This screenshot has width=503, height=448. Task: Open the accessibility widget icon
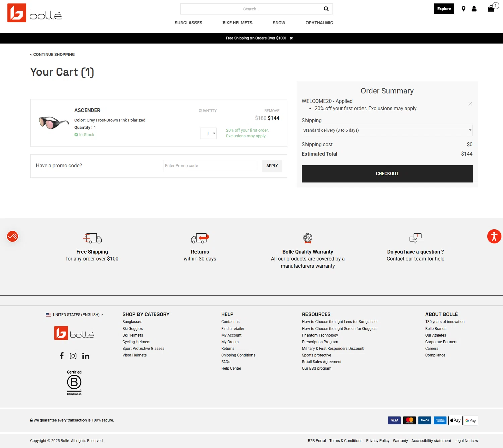(494, 236)
